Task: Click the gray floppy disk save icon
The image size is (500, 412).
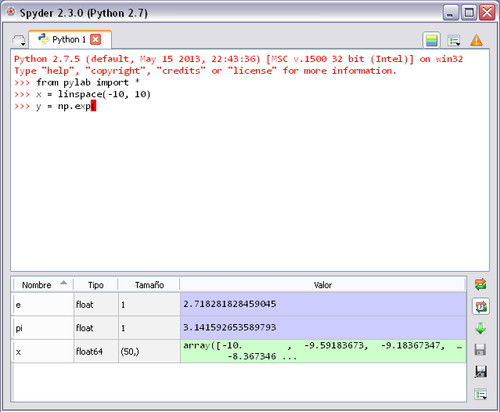Action: tap(480, 350)
